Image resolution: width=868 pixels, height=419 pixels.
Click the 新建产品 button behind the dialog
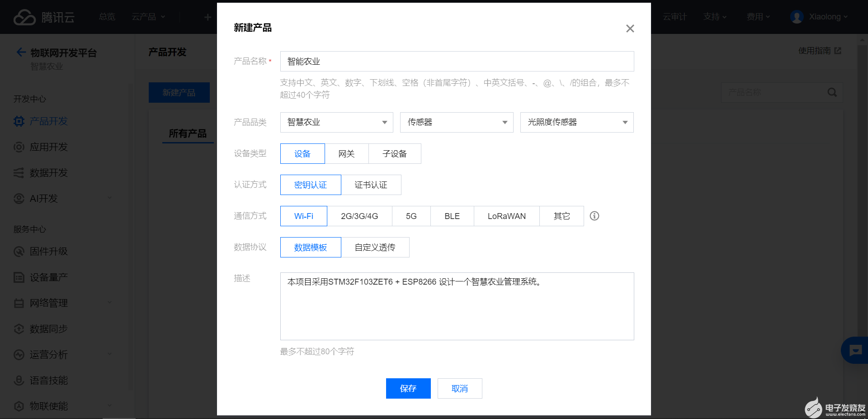[179, 92]
